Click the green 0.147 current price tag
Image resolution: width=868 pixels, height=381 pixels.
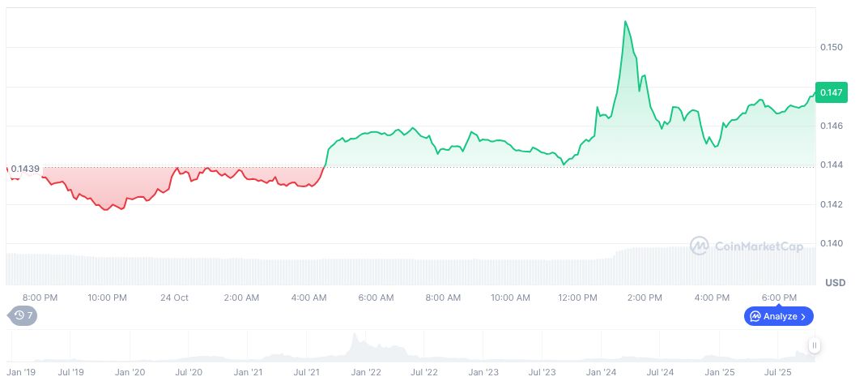point(831,93)
